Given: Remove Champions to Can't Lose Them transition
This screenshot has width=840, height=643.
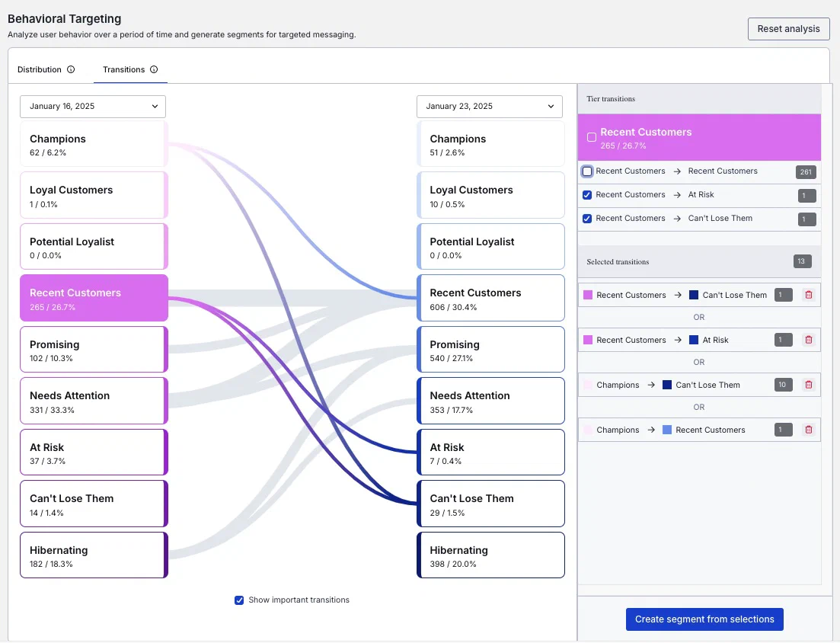Looking at the screenshot, I should click(x=809, y=385).
